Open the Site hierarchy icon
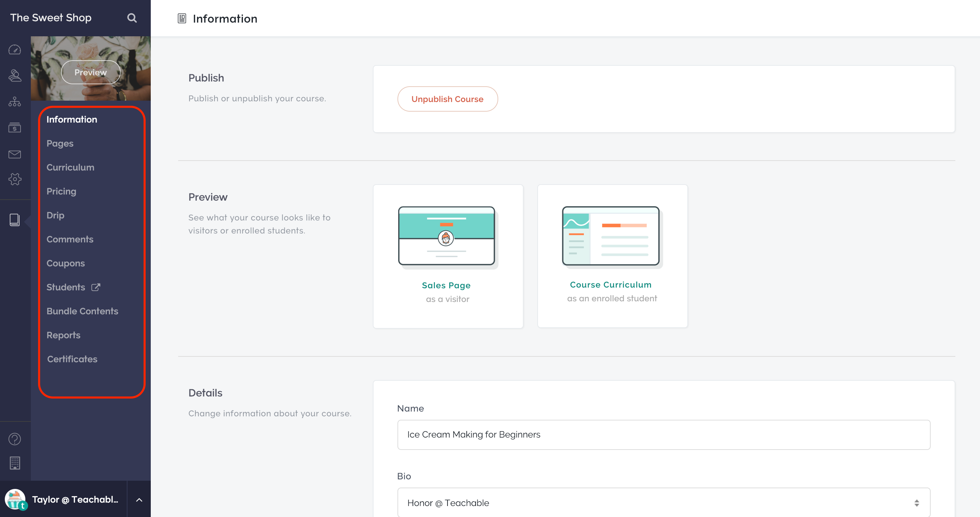980x517 pixels. pyautogui.click(x=15, y=101)
